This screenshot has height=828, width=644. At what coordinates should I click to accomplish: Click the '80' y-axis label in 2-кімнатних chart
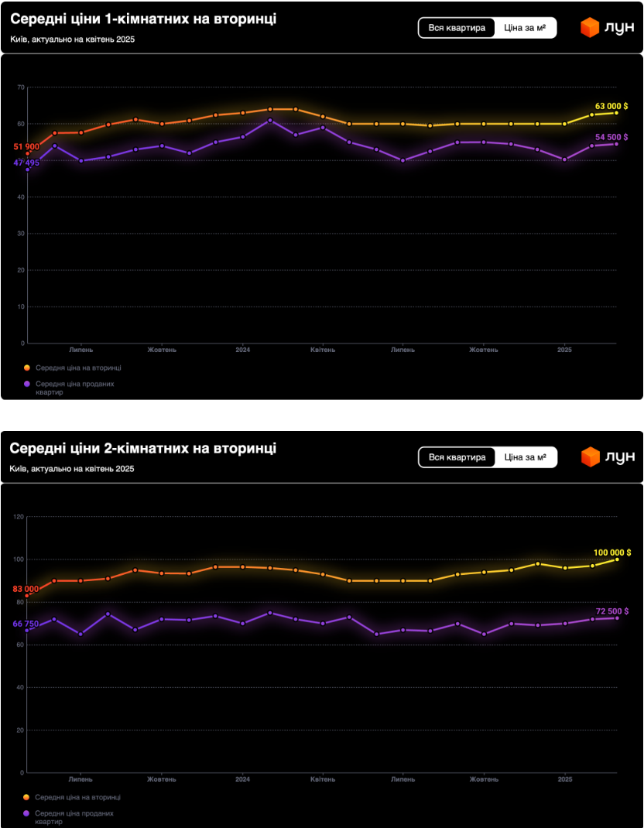pyautogui.click(x=22, y=602)
